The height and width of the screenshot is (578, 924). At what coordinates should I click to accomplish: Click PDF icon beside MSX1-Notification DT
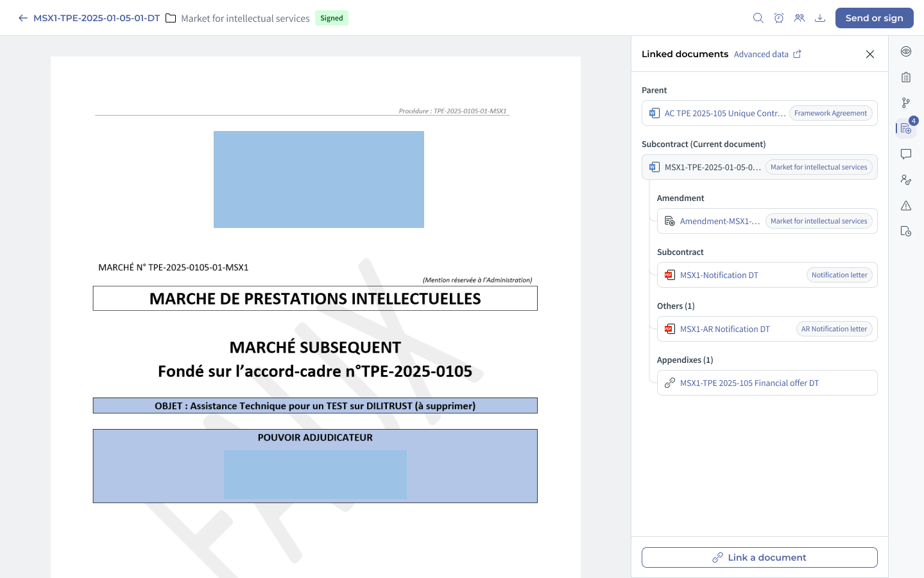coord(670,275)
